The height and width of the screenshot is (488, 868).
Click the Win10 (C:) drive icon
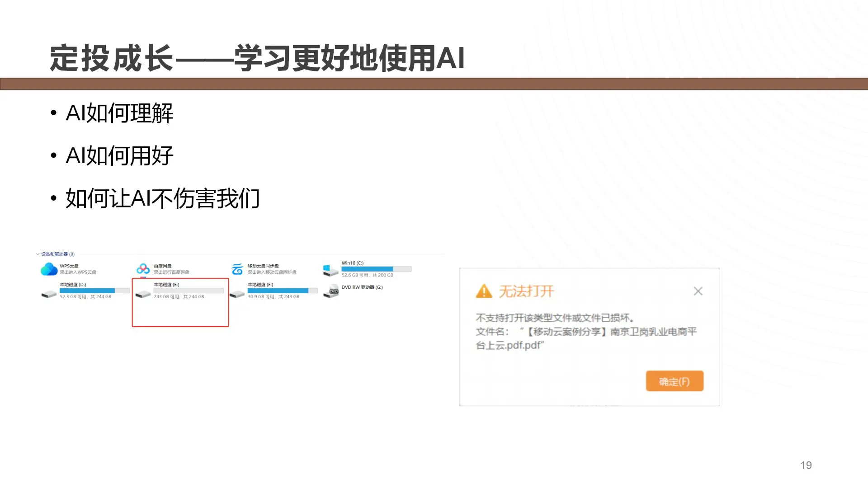(331, 270)
